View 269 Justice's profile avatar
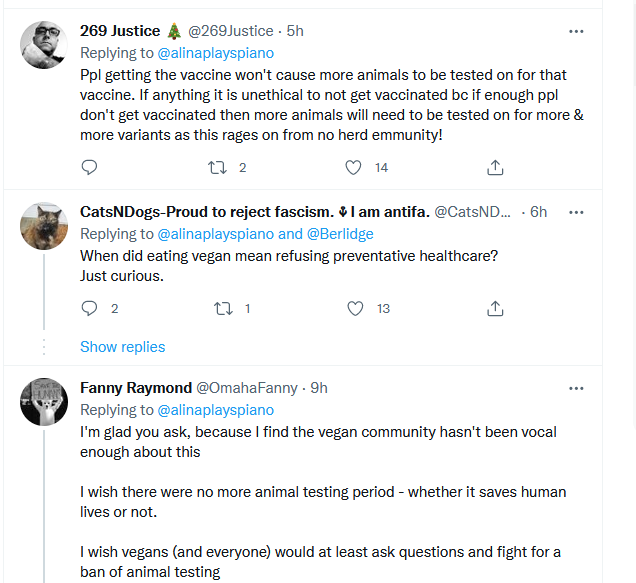The height and width of the screenshot is (583, 636). tap(44, 45)
